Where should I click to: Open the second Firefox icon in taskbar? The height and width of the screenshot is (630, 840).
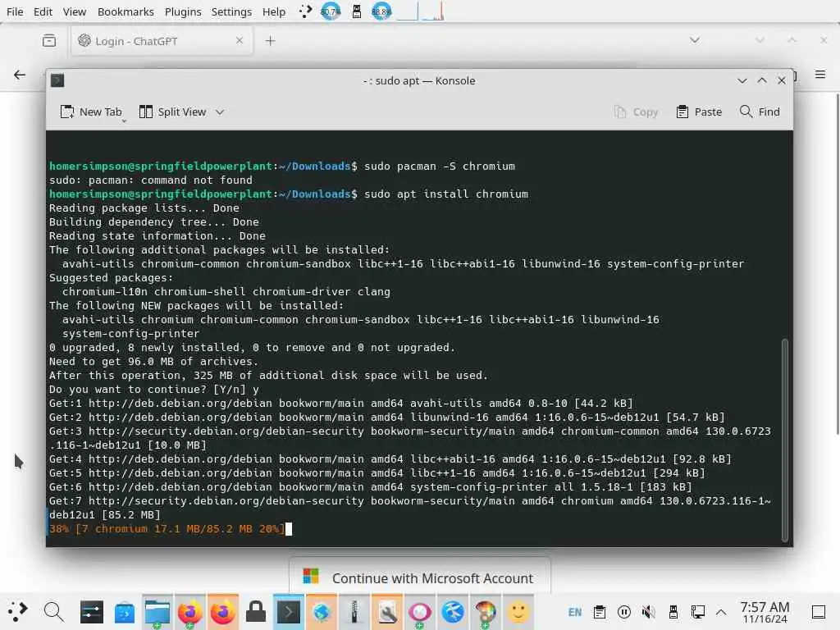click(223, 611)
